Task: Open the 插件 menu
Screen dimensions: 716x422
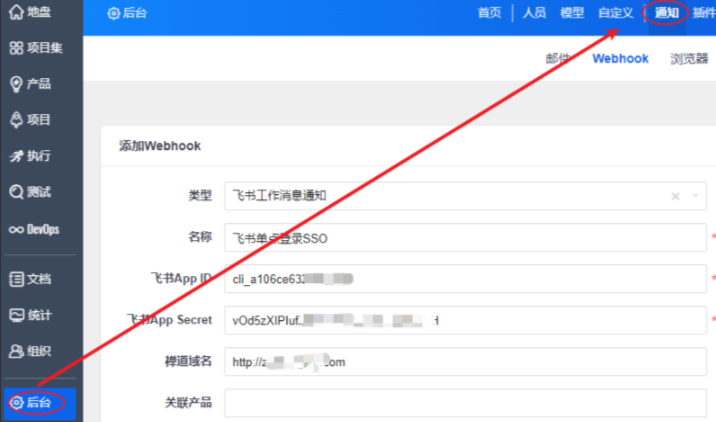Action: 704,13
